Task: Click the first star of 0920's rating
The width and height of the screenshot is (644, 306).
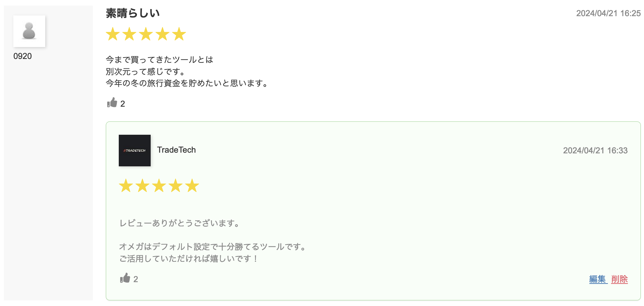Action: click(x=113, y=34)
